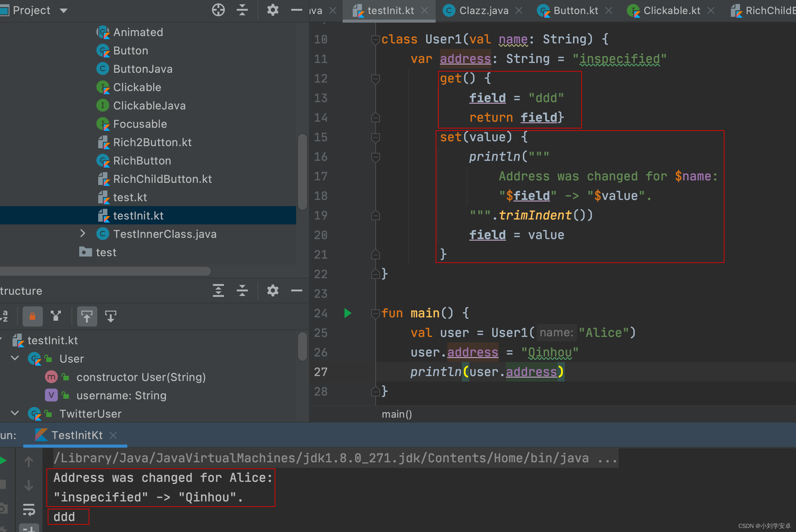Toggle autoscroll to source button

pyautogui.click(x=87, y=316)
